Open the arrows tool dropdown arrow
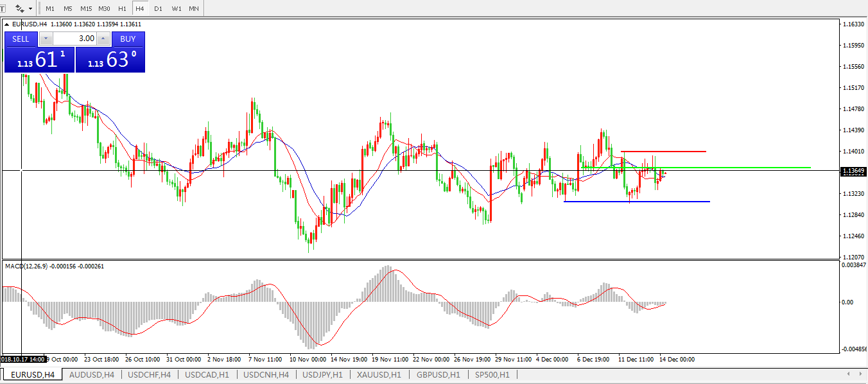This screenshot has width=868, height=384. [x=30, y=9]
